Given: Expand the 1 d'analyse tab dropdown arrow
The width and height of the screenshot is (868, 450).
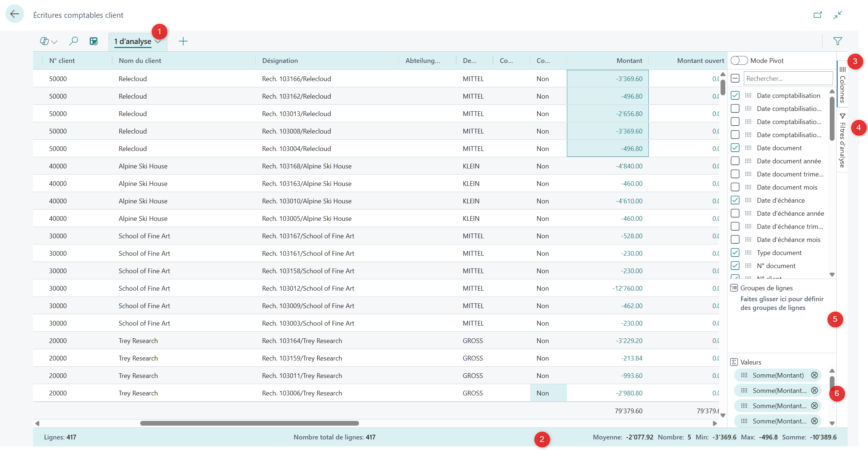Looking at the screenshot, I should tap(158, 42).
